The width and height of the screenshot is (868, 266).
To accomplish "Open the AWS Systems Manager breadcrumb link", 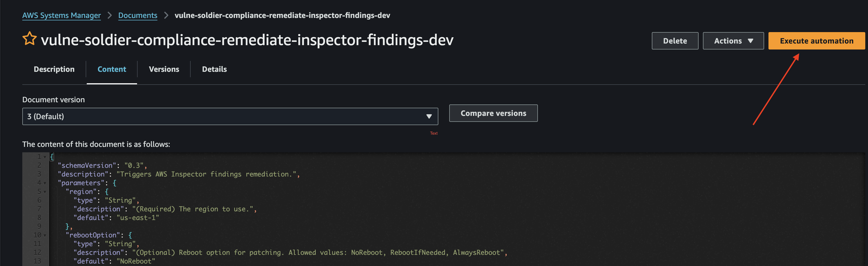I will click(x=61, y=15).
